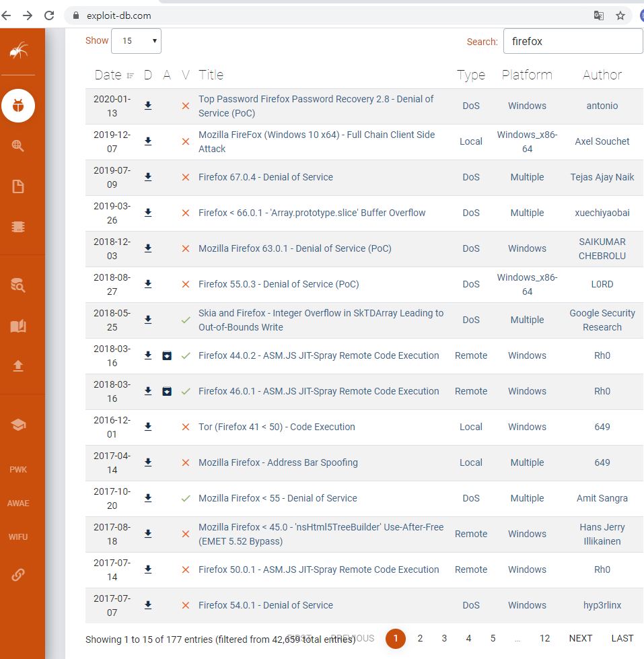The width and height of the screenshot is (644, 659).
Task: Open the Shellcodes chip icon in sidebar
Action: click(18, 227)
